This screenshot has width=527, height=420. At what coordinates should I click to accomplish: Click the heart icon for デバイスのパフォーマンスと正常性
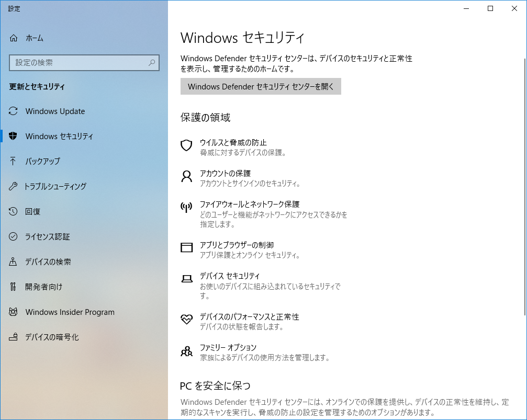[186, 319]
